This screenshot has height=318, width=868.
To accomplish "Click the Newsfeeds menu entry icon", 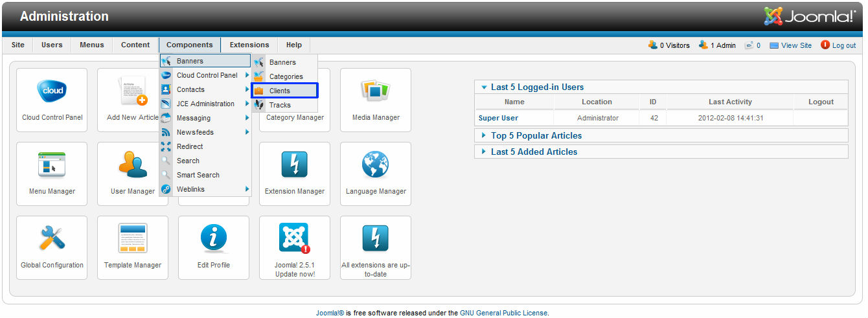I will 166,132.
